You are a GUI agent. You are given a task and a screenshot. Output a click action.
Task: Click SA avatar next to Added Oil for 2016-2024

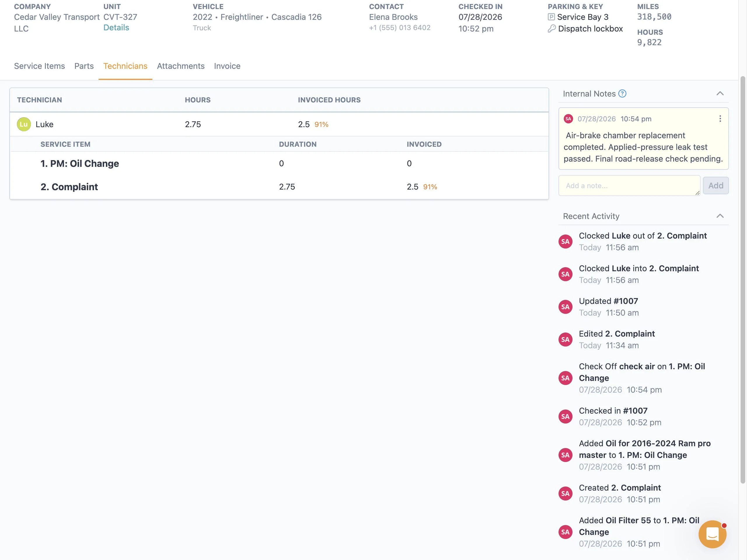pyautogui.click(x=565, y=455)
